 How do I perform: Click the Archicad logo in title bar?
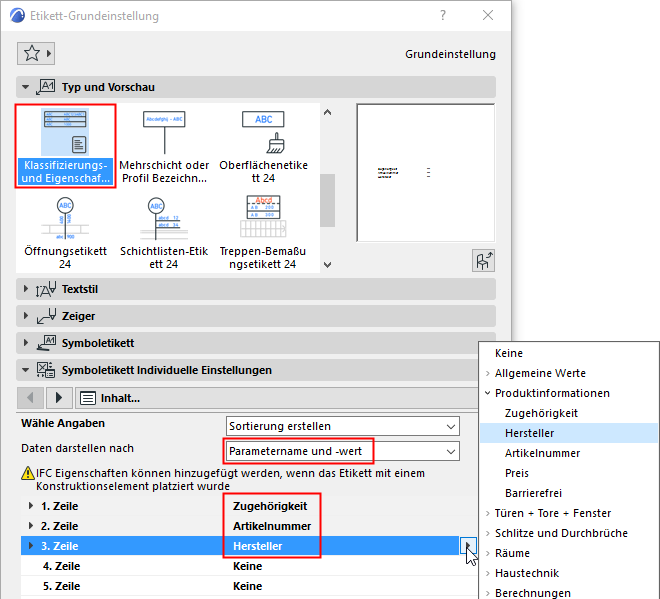(17, 16)
